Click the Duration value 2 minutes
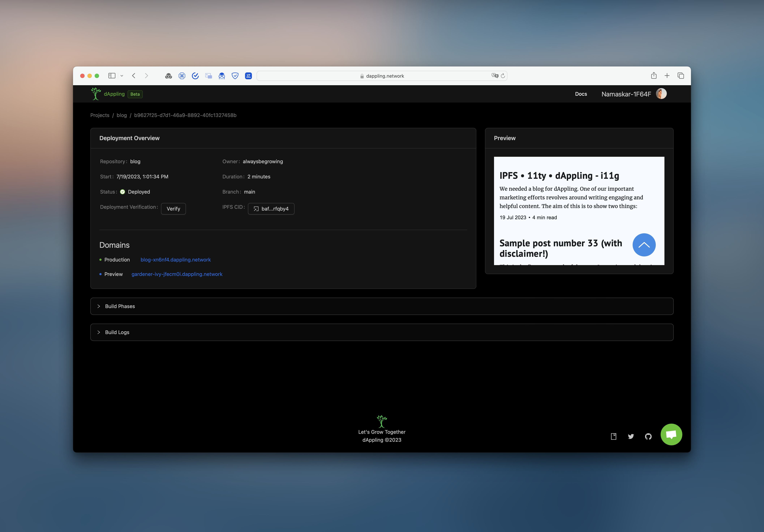The width and height of the screenshot is (764, 532). [x=259, y=177]
